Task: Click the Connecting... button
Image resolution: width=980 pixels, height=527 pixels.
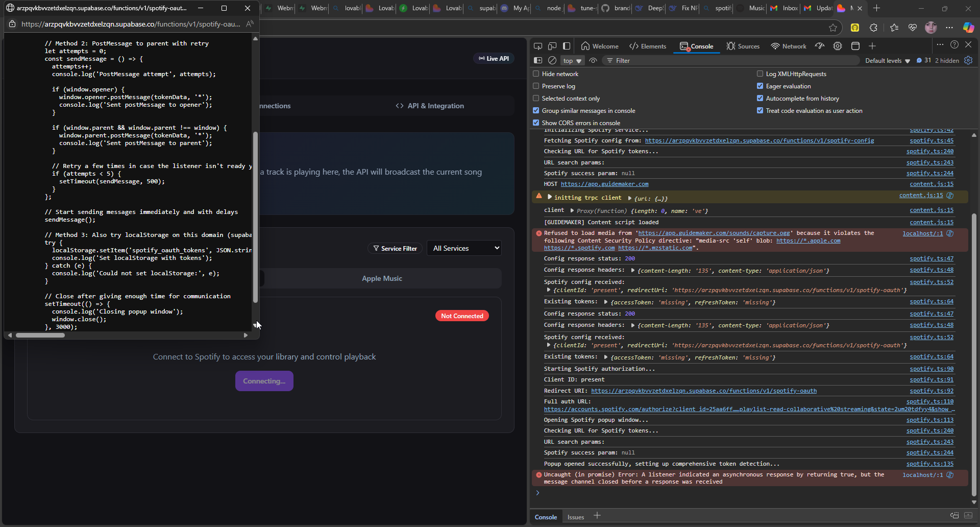Action: click(x=264, y=381)
